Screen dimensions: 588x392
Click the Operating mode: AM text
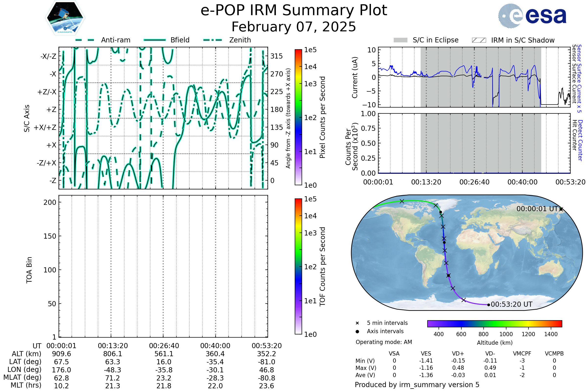tap(384, 342)
